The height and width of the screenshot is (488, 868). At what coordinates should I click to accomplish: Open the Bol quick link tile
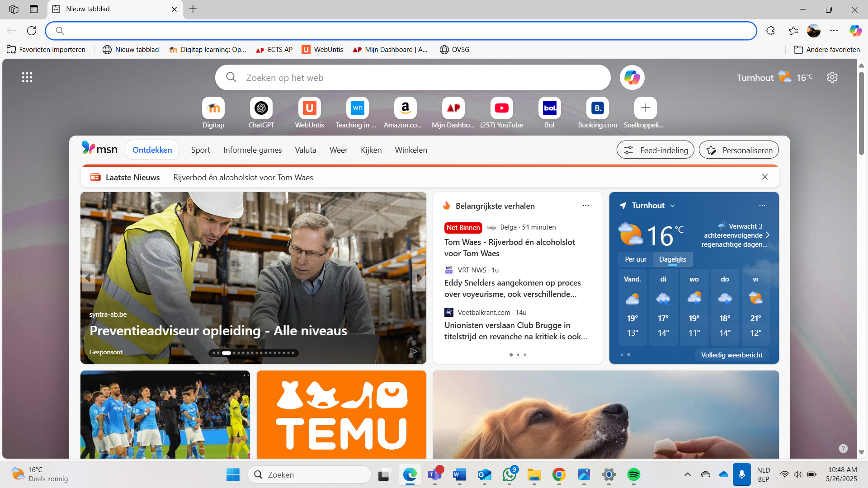pyautogui.click(x=550, y=113)
